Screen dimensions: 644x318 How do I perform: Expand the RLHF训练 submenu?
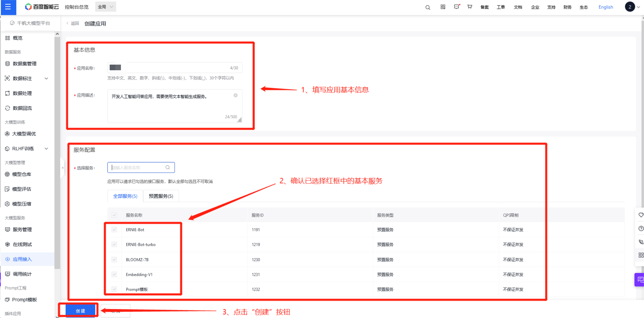46,149
